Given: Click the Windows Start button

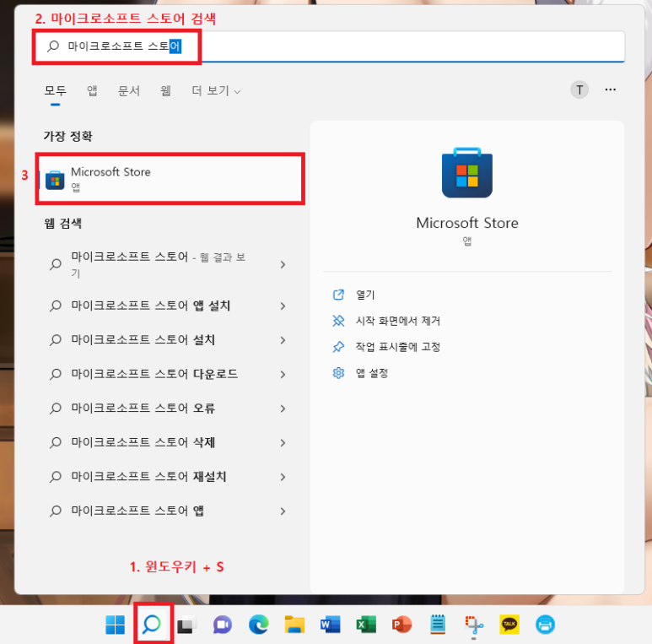Looking at the screenshot, I should point(116,625).
